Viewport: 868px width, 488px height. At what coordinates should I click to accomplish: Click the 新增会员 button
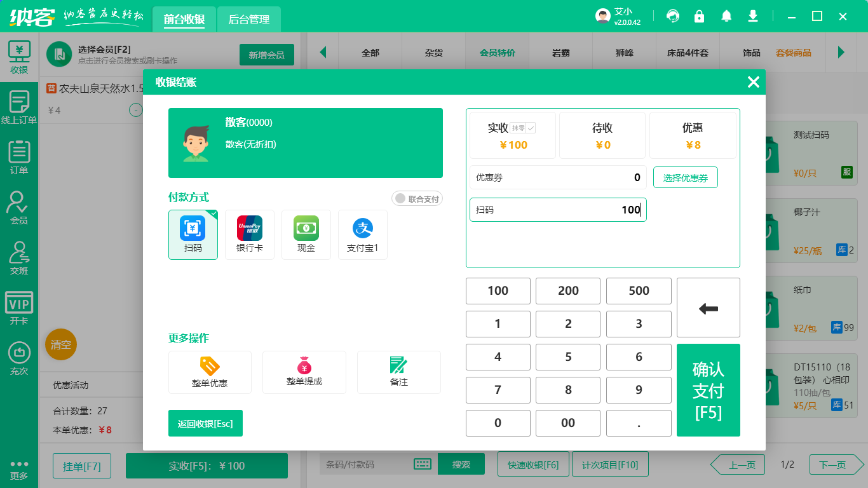(266, 55)
